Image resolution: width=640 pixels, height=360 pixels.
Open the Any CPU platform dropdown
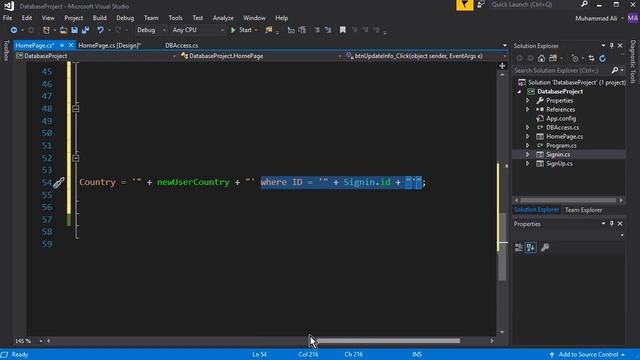[x=198, y=30]
